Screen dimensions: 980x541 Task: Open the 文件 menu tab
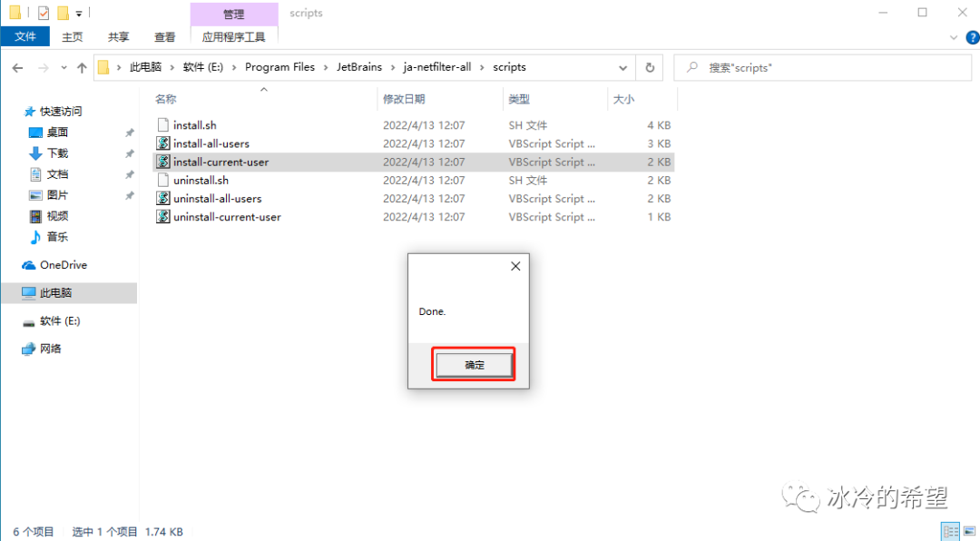coord(25,37)
